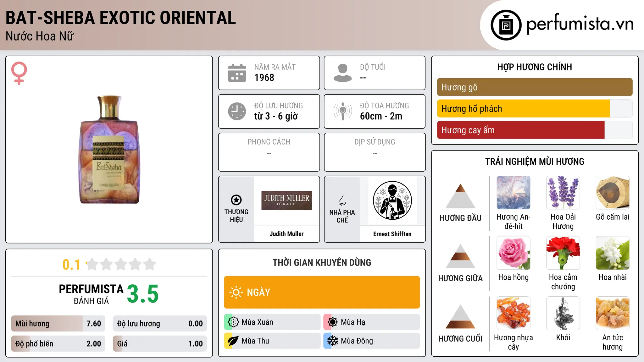Click the launch year value 1968
This screenshot has width=644, height=362.
264,78
